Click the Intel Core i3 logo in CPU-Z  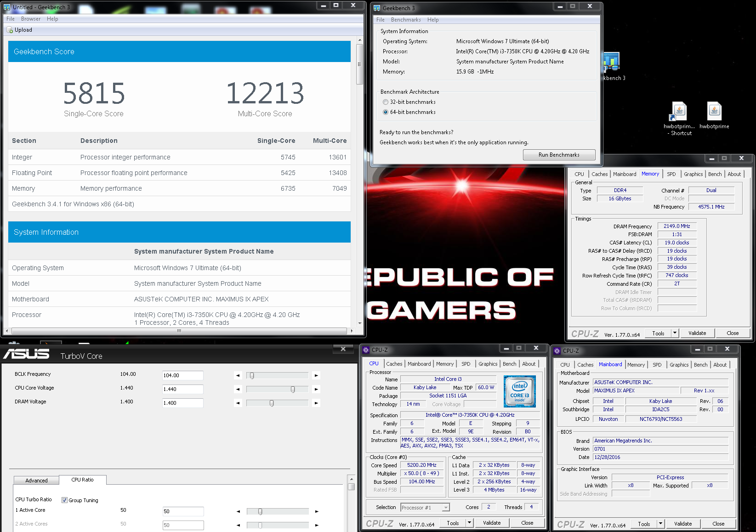(x=519, y=391)
